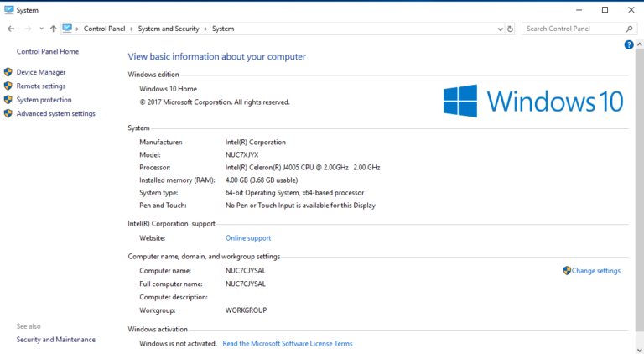Screen dimensions: 644x354
Task: Minimize the System window
Action: (579, 10)
